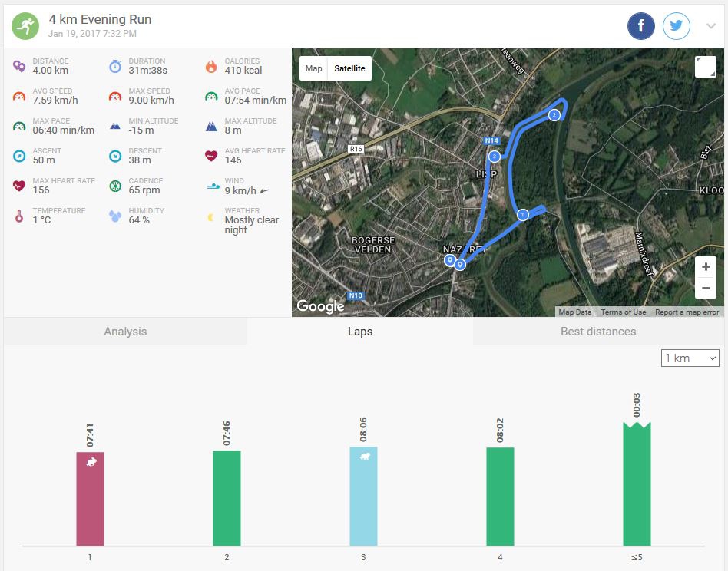Switch map to Satellite view
728x571 pixels.
coord(349,68)
